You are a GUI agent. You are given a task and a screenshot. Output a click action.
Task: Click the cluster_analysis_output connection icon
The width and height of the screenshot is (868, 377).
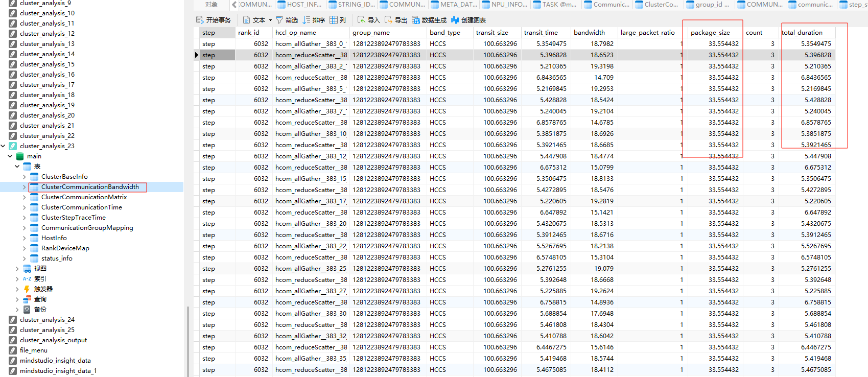coord(13,340)
